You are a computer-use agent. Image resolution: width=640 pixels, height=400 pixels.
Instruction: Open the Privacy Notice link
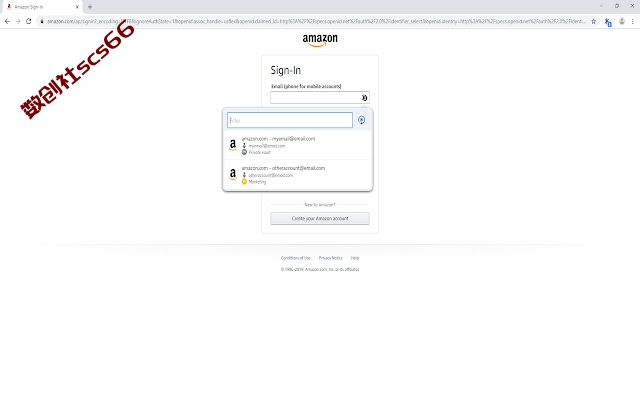coord(331,258)
